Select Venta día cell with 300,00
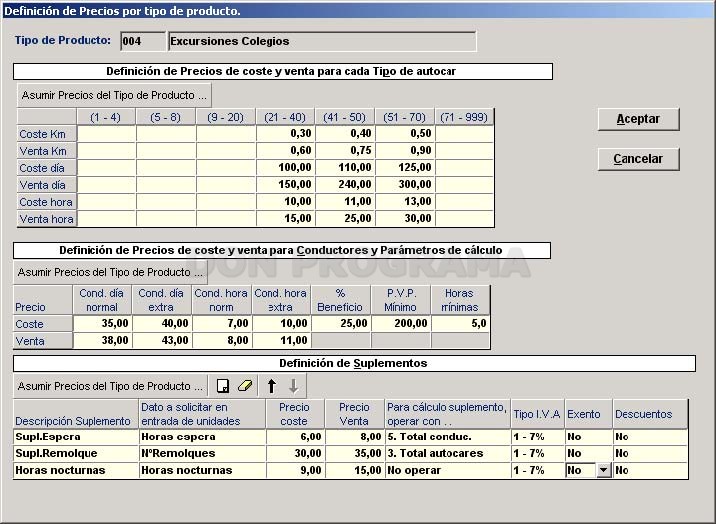The width and height of the screenshot is (716, 524). click(x=405, y=184)
